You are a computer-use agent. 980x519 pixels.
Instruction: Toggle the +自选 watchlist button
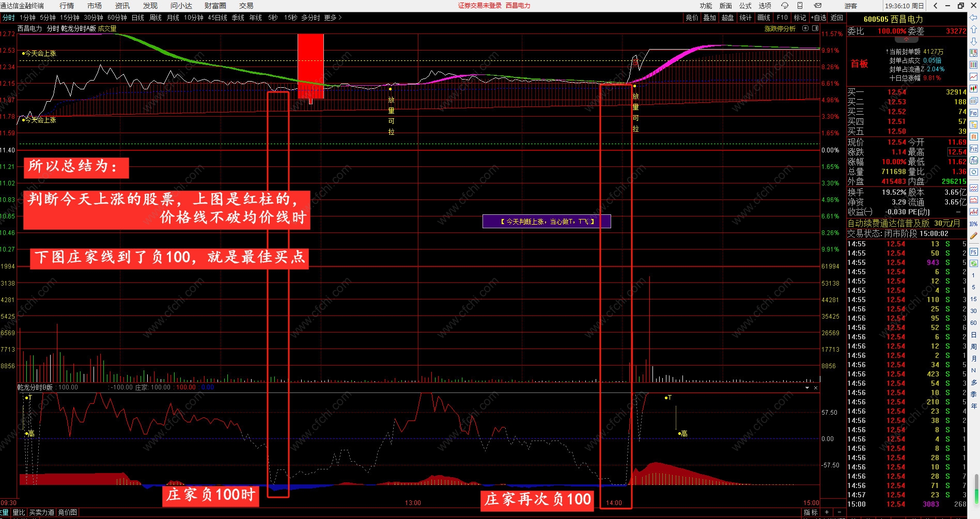[x=818, y=18]
